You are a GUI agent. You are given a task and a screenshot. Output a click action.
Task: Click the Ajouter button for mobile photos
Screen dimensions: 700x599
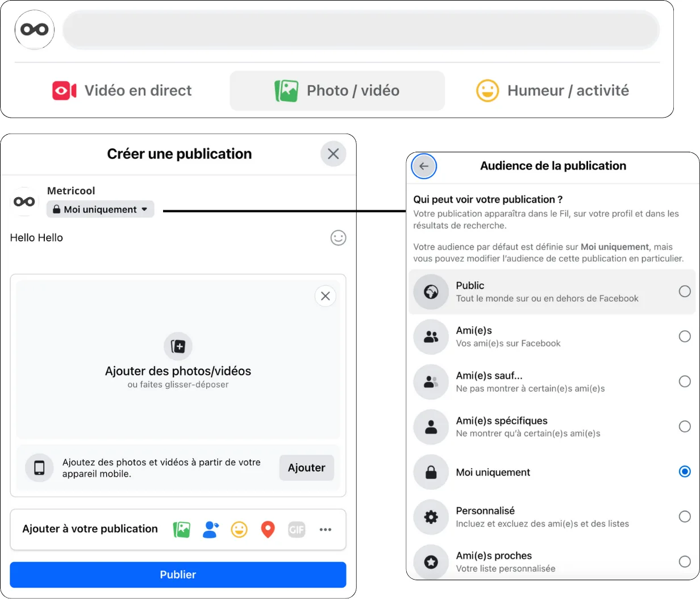[306, 468]
